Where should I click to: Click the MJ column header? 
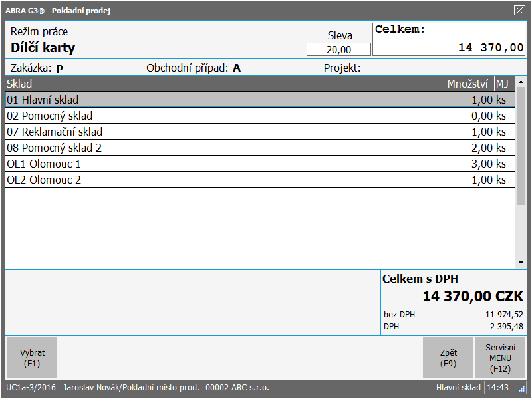(x=502, y=84)
